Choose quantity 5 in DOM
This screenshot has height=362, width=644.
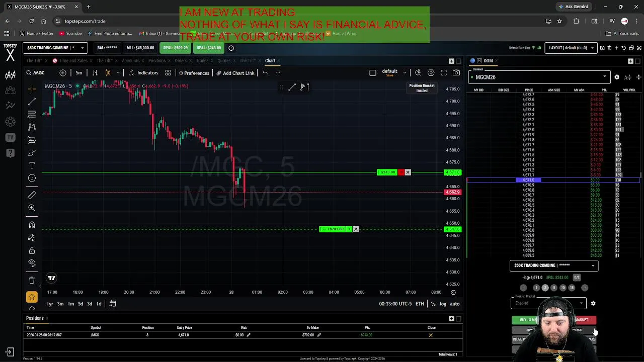tap(554, 288)
